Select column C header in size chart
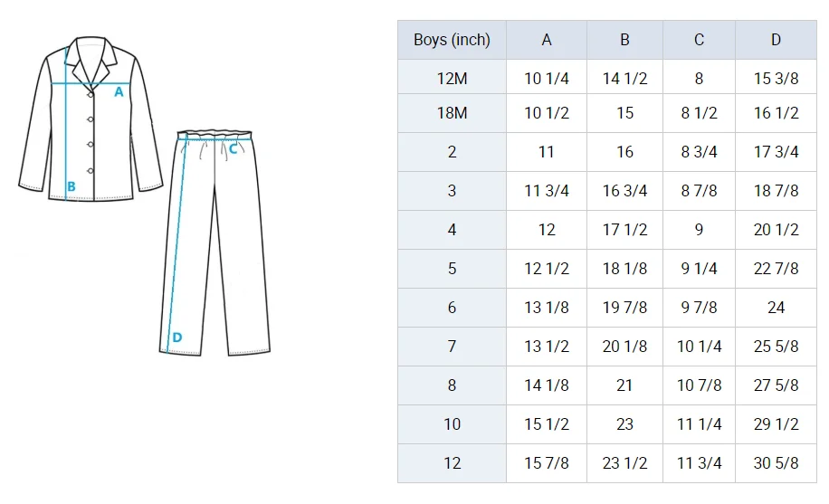Screen dimensions: 829x504 click(x=699, y=40)
